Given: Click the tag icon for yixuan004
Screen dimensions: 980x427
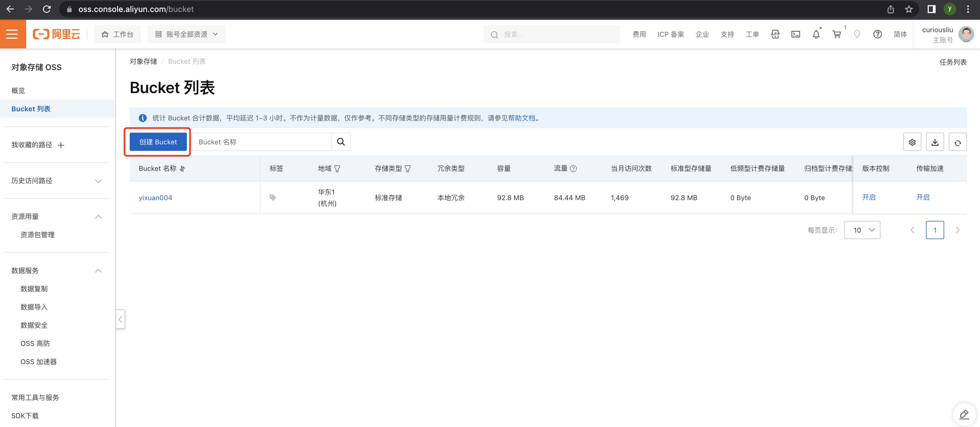Looking at the screenshot, I should pyautogui.click(x=273, y=197).
